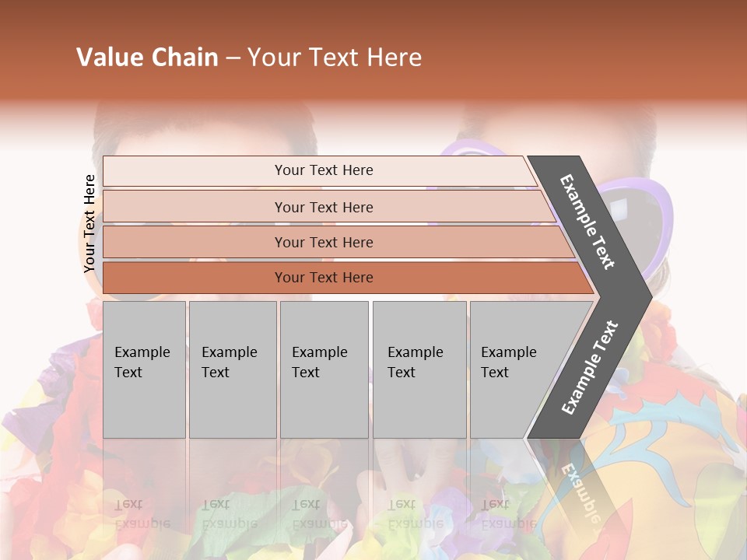
Task: Click the bold "Value Chain" title words
Action: tap(147, 58)
